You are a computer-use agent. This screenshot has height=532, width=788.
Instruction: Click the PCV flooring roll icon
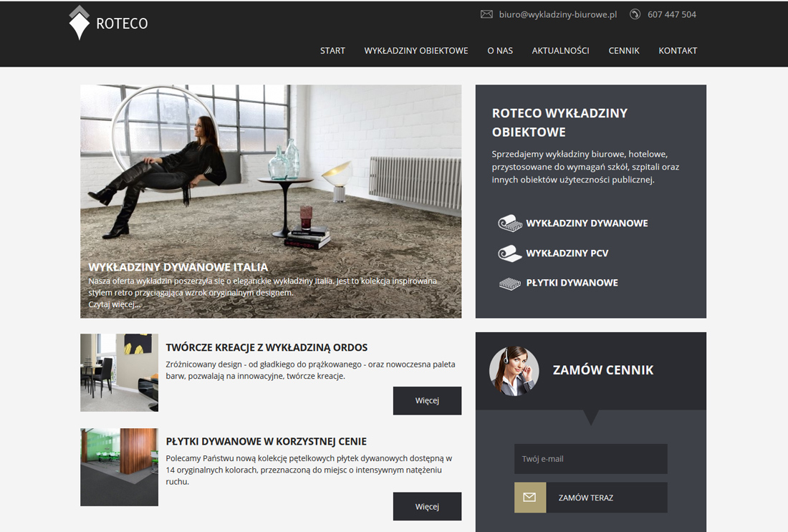(509, 253)
